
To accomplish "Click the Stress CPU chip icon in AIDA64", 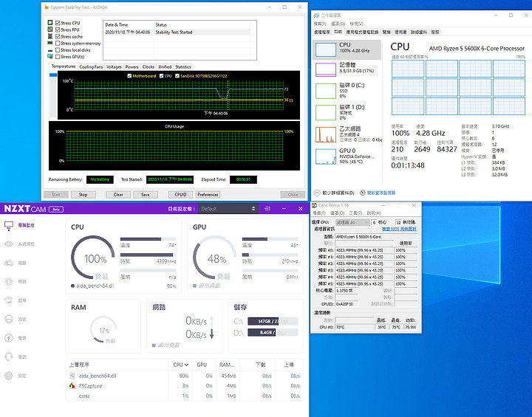I will [50, 23].
